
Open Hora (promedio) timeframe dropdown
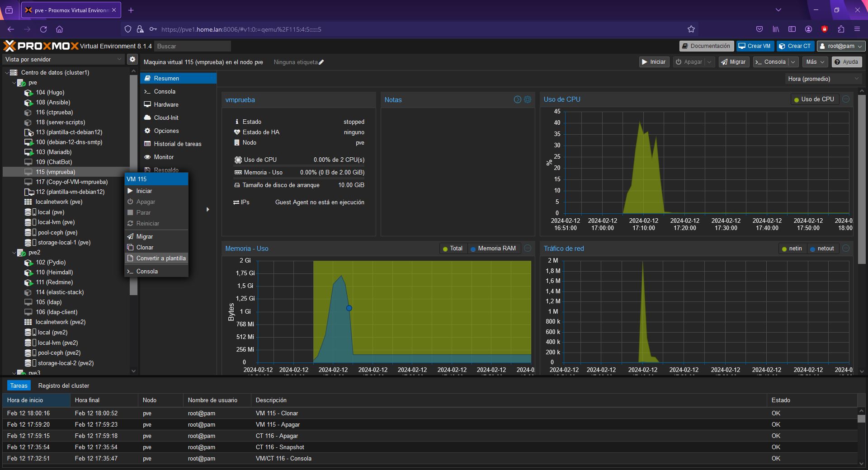click(823, 79)
